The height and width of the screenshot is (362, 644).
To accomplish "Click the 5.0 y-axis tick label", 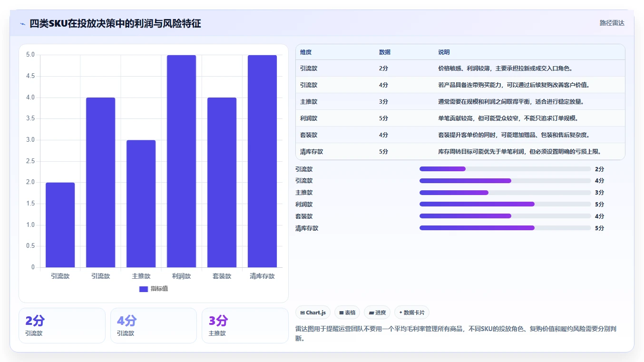I will point(30,55).
